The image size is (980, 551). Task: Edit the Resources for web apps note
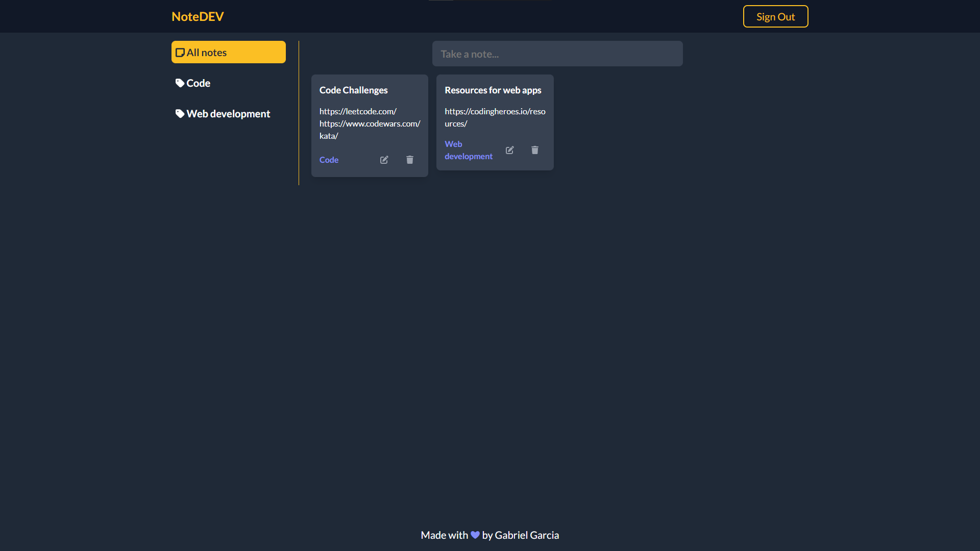(509, 150)
